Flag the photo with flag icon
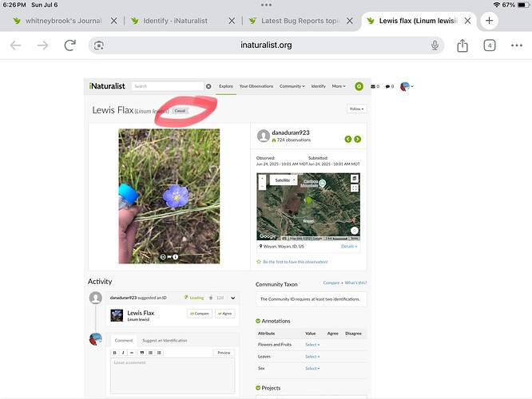Viewport: 532px width, 399px height. (x=169, y=257)
